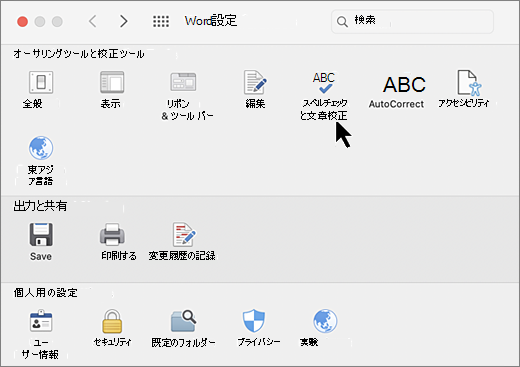Image resolution: width=520 pixels, height=367 pixels.
Task: Open the 表示 (View) preferences
Action: point(112,82)
